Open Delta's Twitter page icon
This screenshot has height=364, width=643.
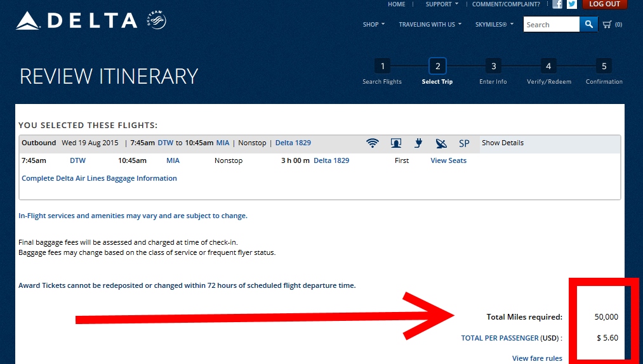(x=572, y=4)
